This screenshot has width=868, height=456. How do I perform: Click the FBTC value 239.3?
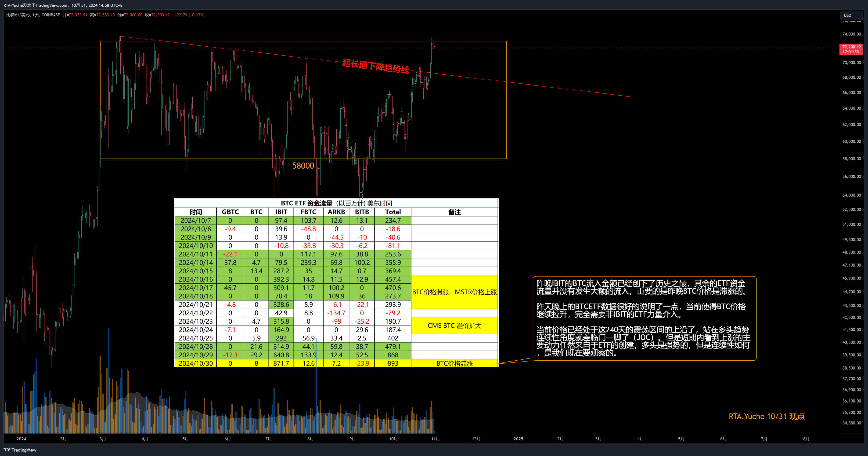click(x=308, y=263)
